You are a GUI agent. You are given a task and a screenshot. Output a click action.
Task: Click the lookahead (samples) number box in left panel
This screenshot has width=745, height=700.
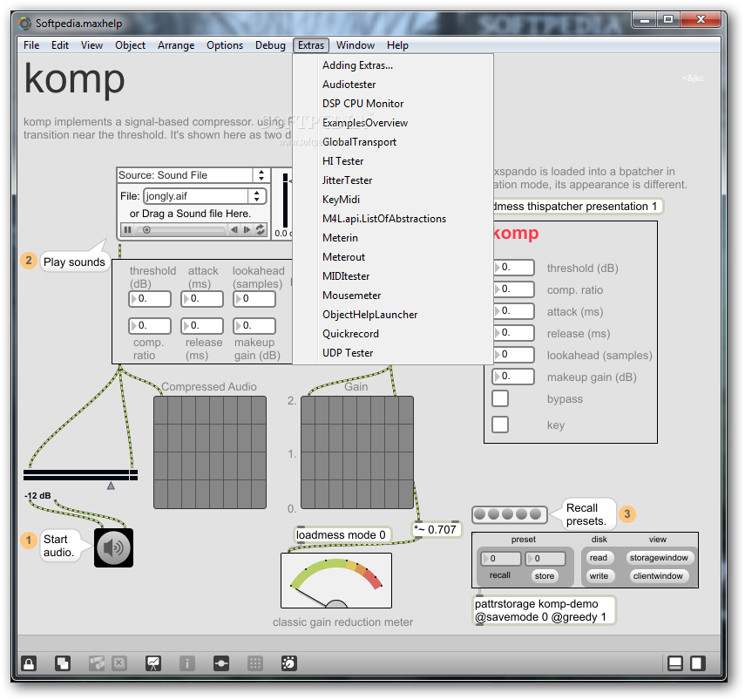254,299
